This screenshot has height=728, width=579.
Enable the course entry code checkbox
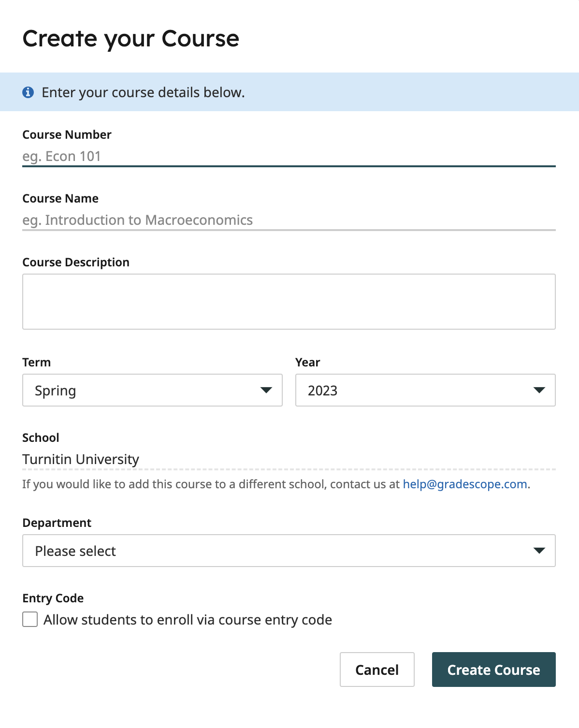(30, 619)
